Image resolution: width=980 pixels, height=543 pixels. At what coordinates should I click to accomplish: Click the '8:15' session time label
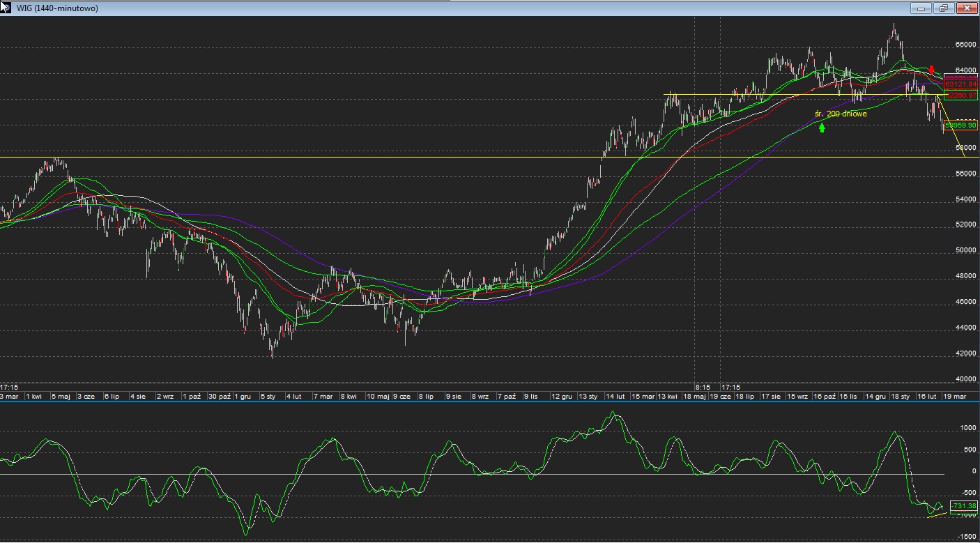click(703, 386)
